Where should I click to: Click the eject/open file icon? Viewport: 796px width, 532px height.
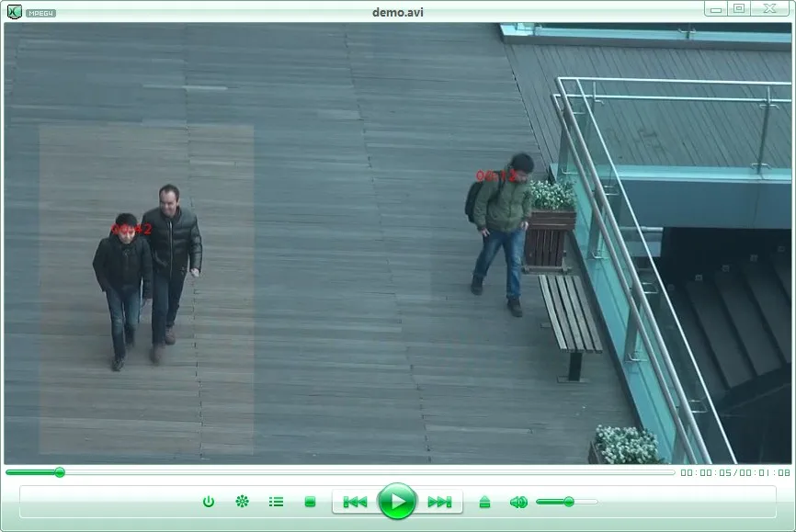pos(484,502)
